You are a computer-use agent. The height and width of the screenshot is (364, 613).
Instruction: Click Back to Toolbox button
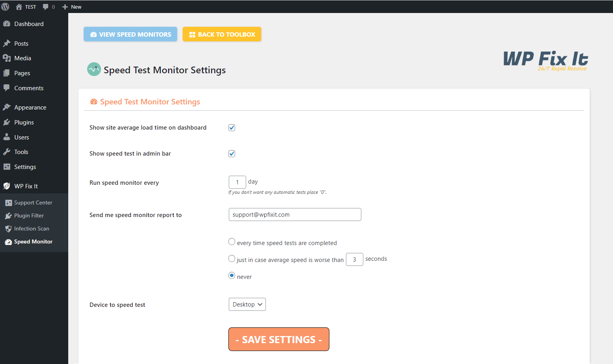tap(222, 34)
